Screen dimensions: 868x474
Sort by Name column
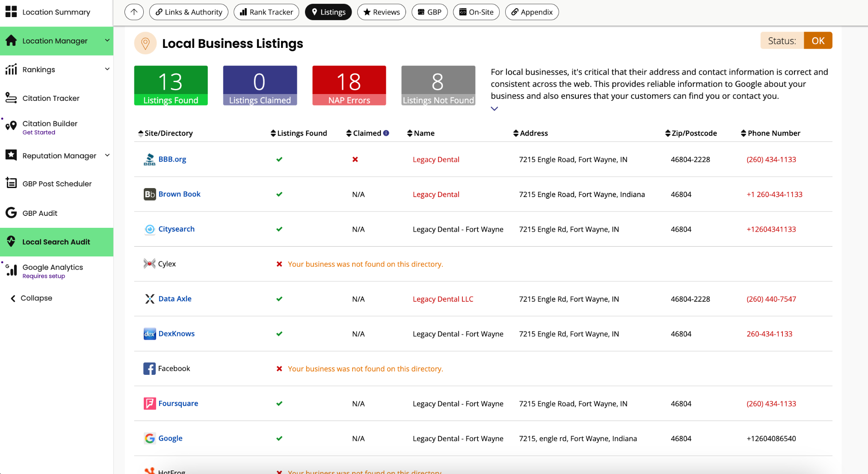tap(421, 133)
